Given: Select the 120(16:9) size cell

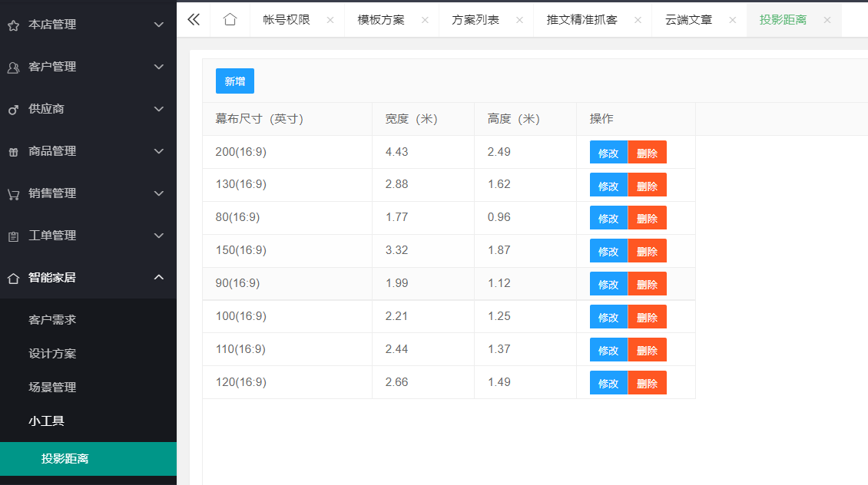Looking at the screenshot, I should coord(287,382).
